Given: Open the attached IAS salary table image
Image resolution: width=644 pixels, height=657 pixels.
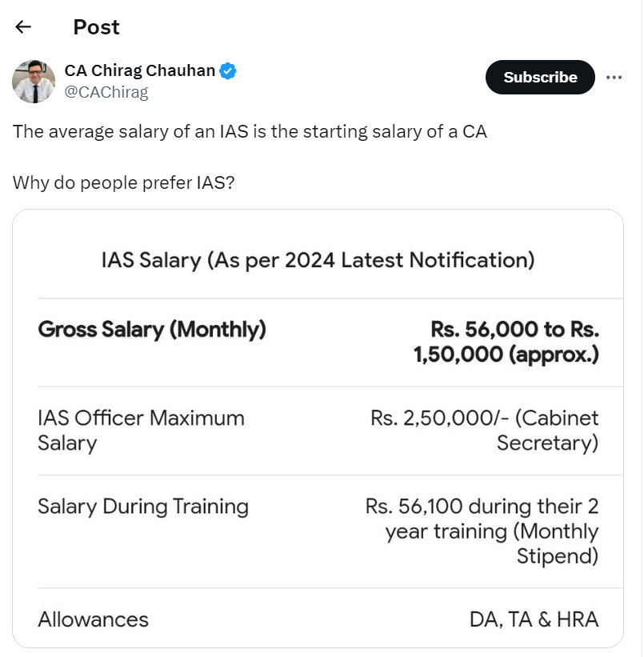Looking at the screenshot, I should (318, 429).
